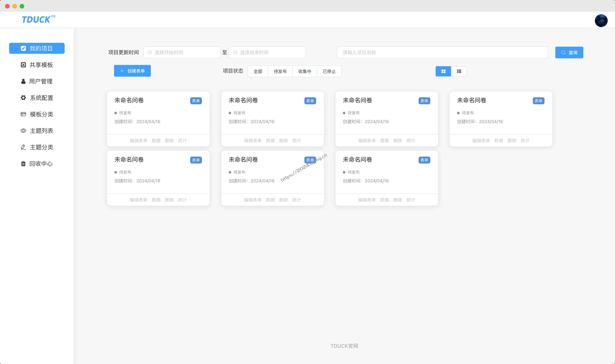Image resolution: width=615 pixels, height=364 pixels.
Task: Switch to list view mode
Action: pos(459,71)
